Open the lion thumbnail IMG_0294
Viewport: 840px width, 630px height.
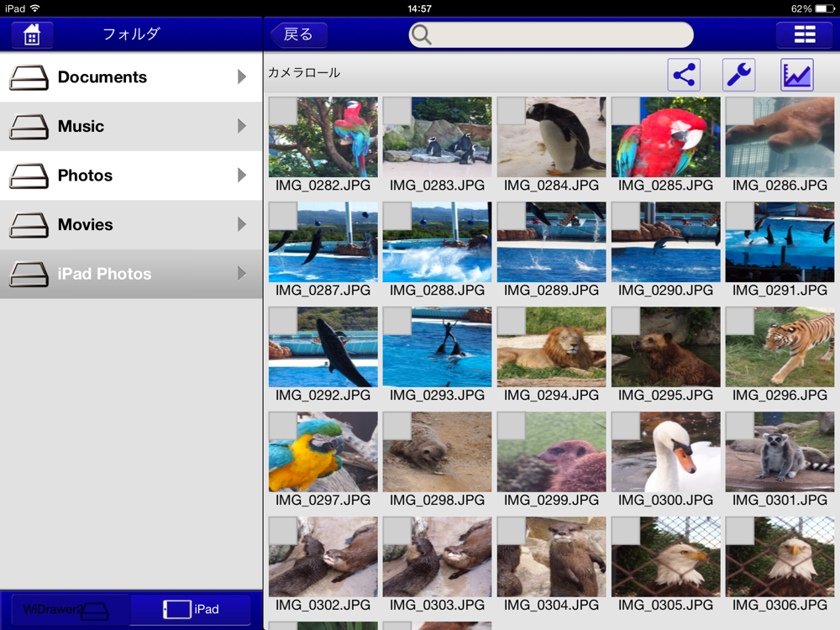pyautogui.click(x=552, y=347)
